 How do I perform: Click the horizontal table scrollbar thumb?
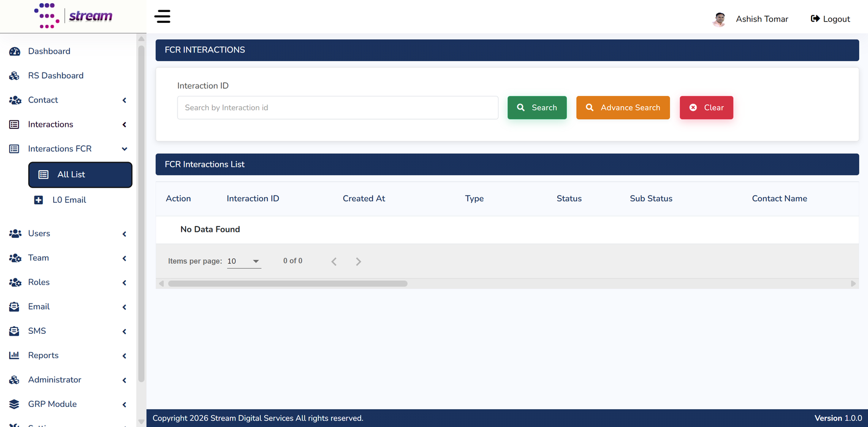tap(288, 283)
